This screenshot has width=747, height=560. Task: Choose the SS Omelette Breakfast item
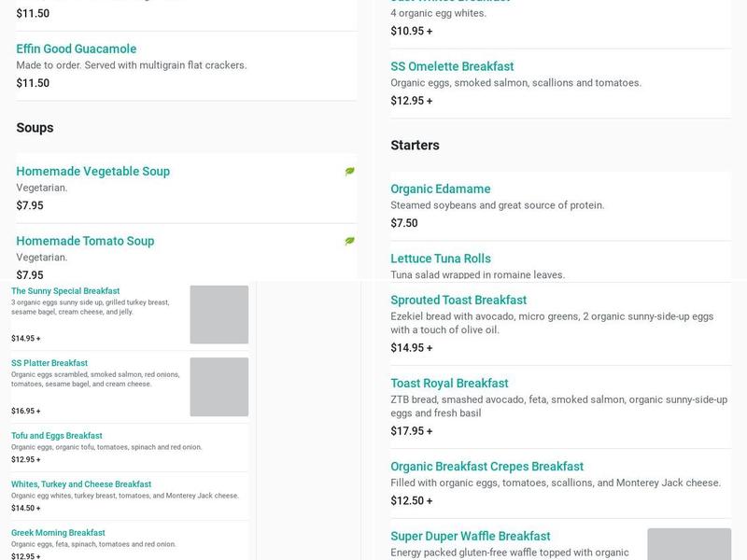pyautogui.click(x=452, y=66)
